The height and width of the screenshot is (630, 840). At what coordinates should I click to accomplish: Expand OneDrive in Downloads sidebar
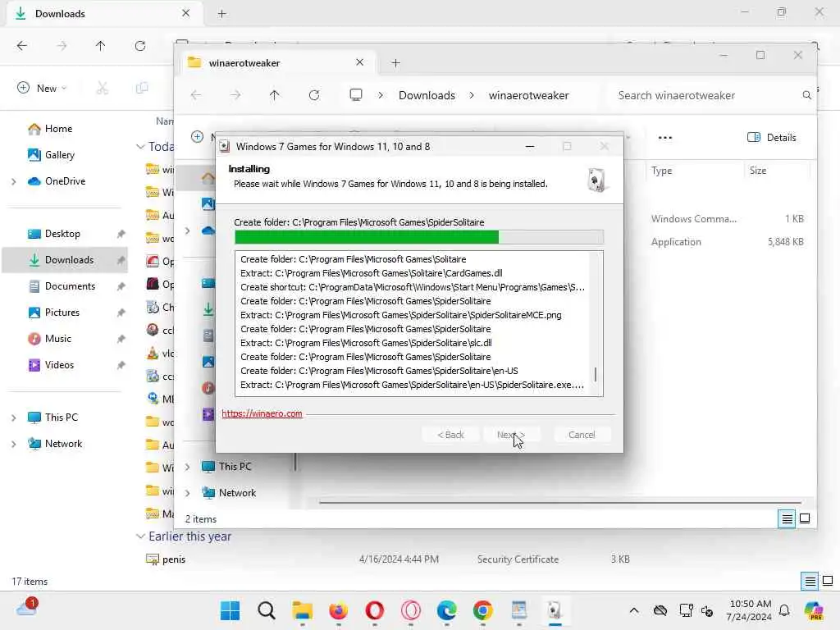pos(13,181)
